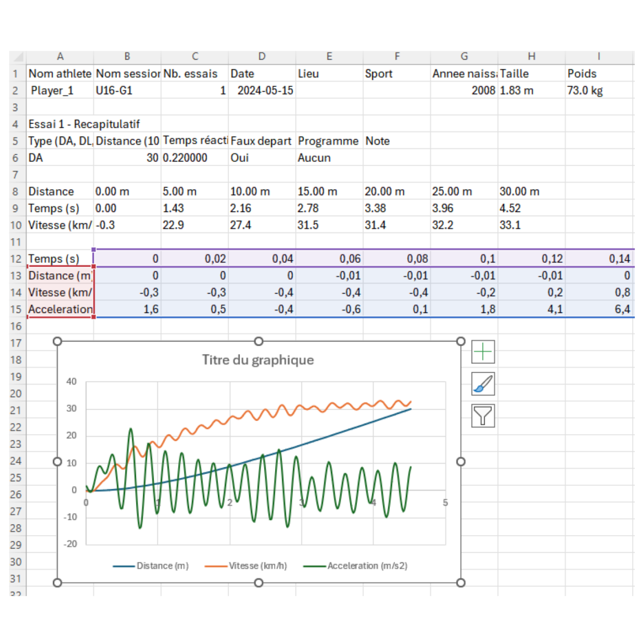This screenshot has height=644, width=644.
Task: Select row 14 header
Action: coord(16,293)
